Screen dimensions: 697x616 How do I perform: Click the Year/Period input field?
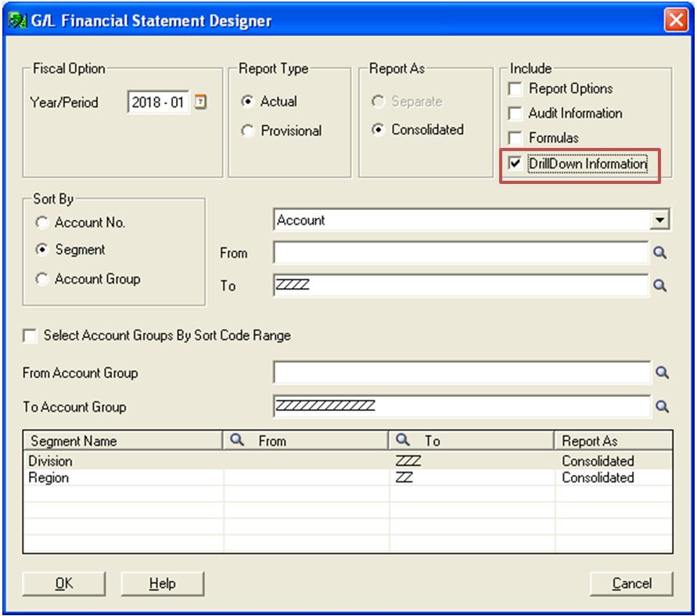158,103
